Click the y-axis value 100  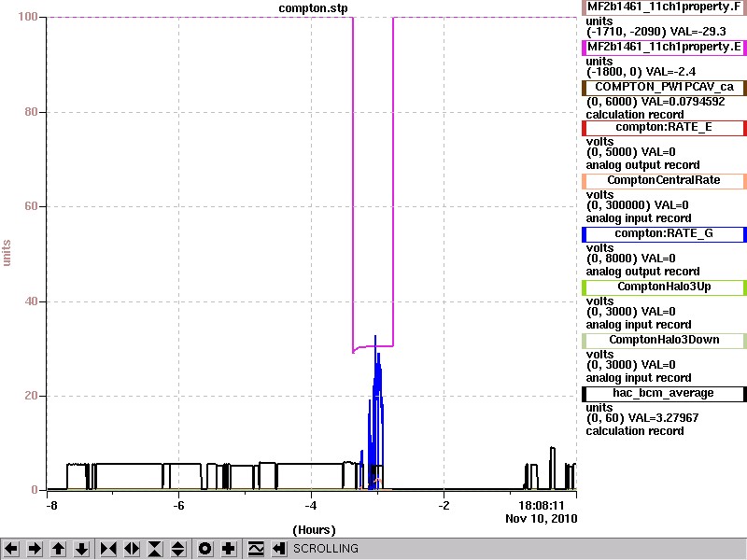(x=28, y=17)
